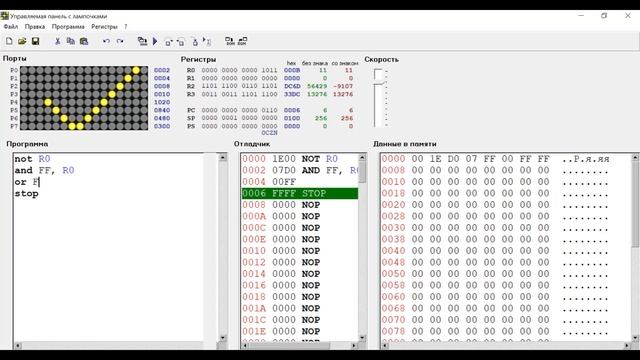Maximize the ЛамПанель window
This screenshot has height=360, width=640.
(604, 16)
